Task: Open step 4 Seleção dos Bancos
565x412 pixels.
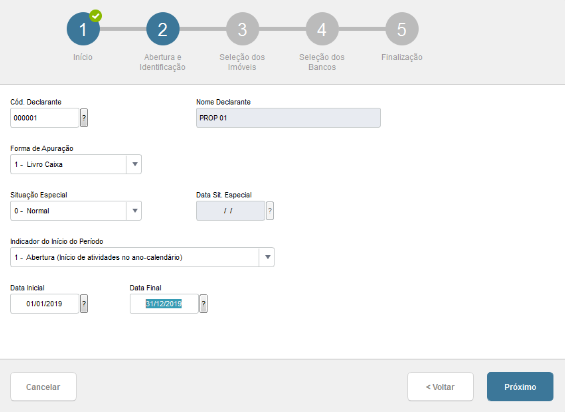Action: (322, 29)
